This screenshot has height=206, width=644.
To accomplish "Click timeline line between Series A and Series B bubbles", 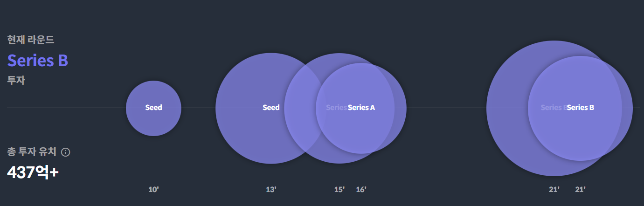I will (x=445, y=108).
